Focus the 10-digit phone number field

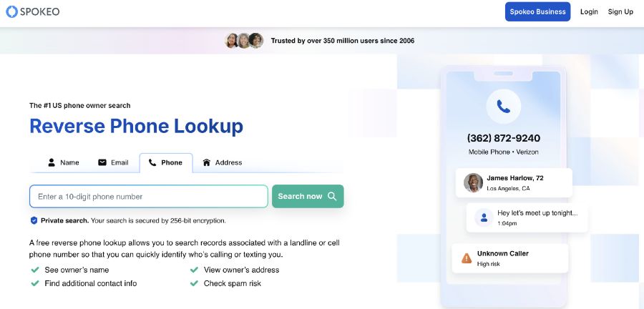coord(149,196)
